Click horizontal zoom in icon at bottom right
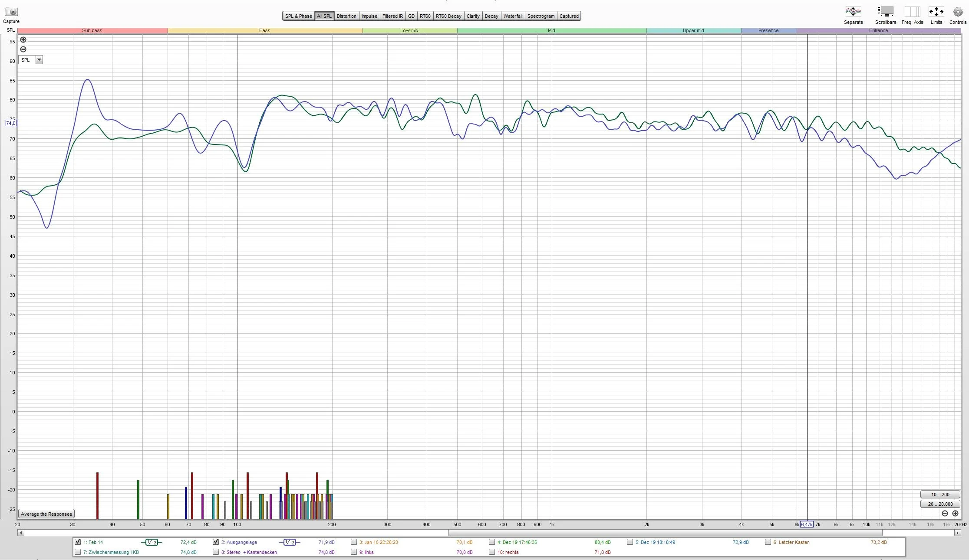The height and width of the screenshot is (560, 969). 955,513
